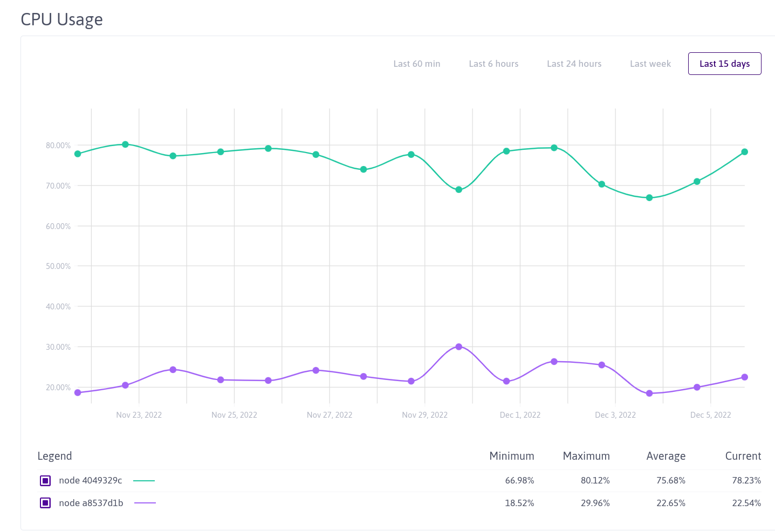This screenshot has height=532, width=775.
Task: Click the highest green data point near Nov 23
Action: (125, 144)
